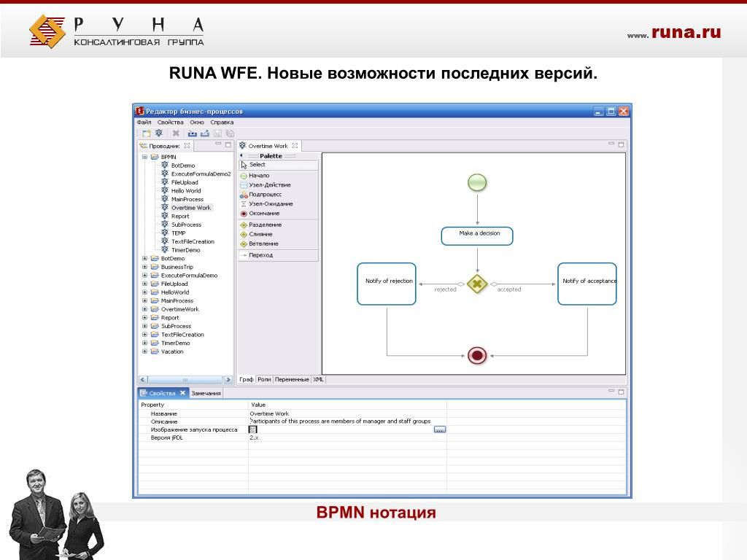The image size is (747, 560).
Task: Click the New process gear toolbar icon
Action: [x=159, y=133]
